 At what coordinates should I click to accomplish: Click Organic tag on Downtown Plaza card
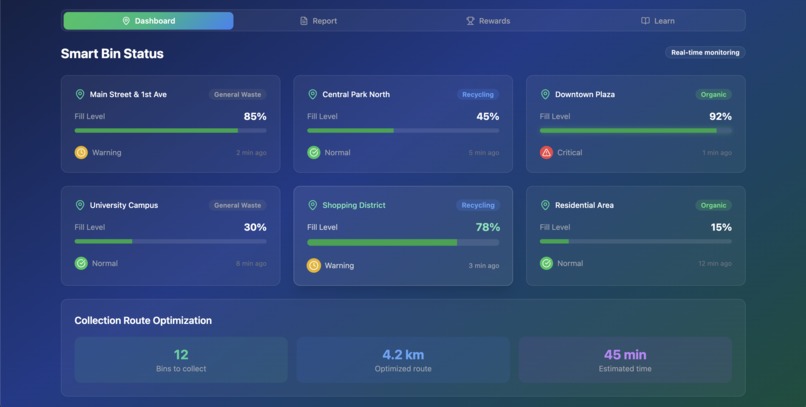[x=713, y=95]
